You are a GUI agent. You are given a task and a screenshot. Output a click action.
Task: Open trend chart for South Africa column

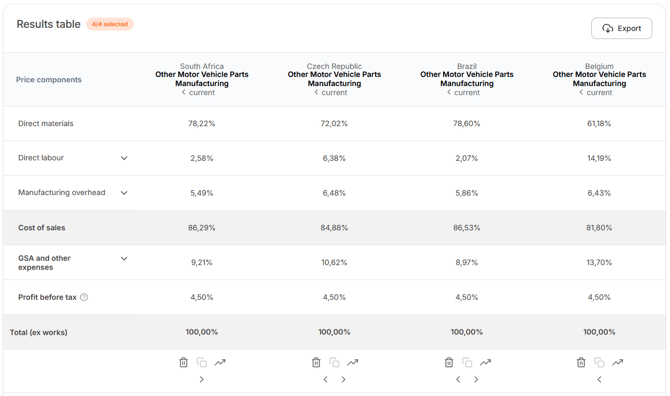click(x=220, y=362)
